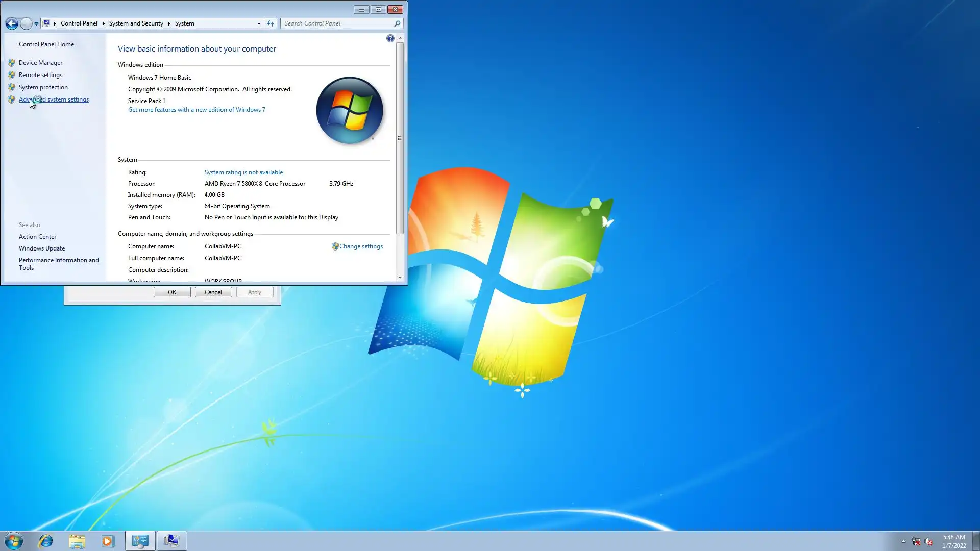Expand the Control Panel breadcrumb arrow
Screen dimensions: 980x551
103,23
